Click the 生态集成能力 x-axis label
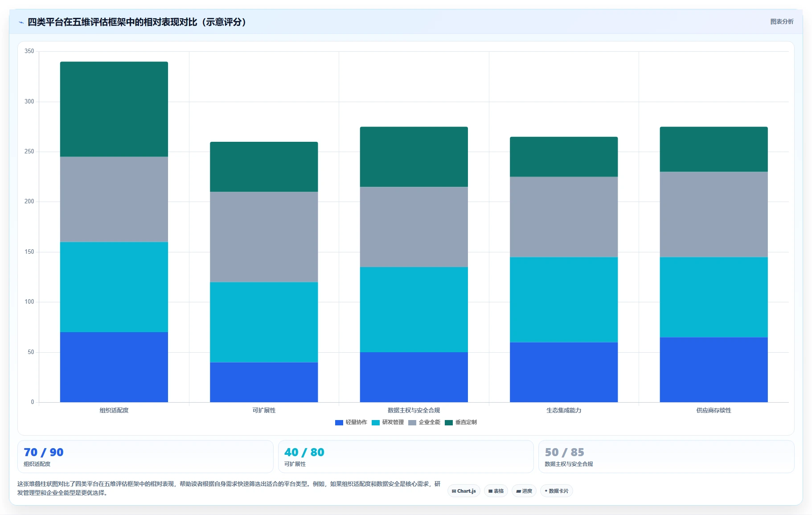Image resolution: width=812 pixels, height=515 pixels. pyautogui.click(x=564, y=410)
